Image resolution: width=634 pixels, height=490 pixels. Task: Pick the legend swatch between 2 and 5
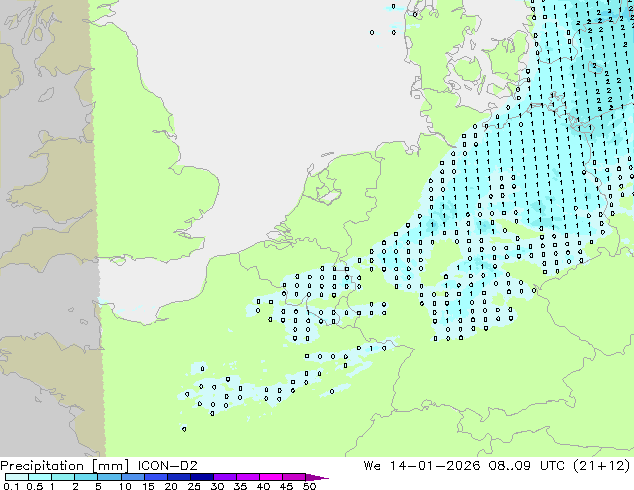pos(86,477)
